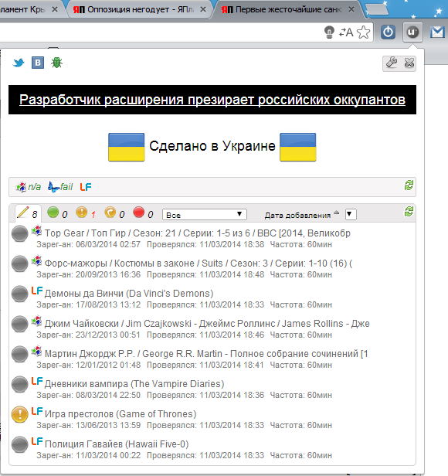
Task: Click the gray status ball for Мартин Джордж
Action: (20, 354)
